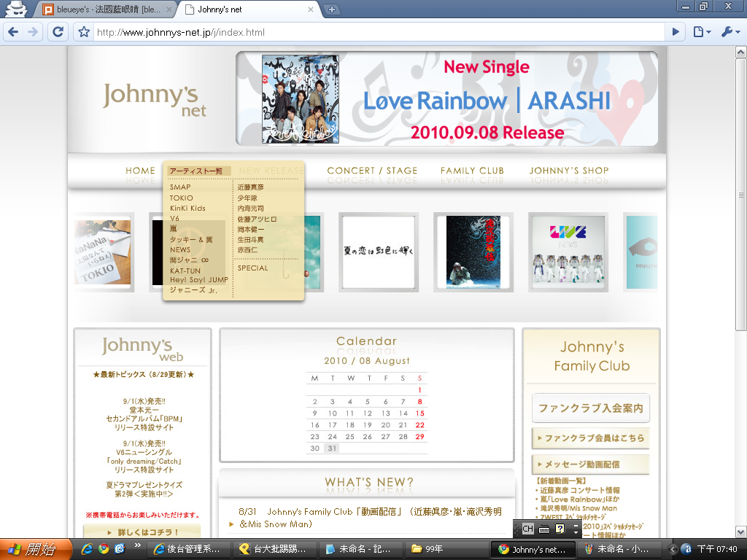Viewport: 747px width, 560px height.
Task: Open V6 only dreaming/Catch link
Action: [144, 456]
